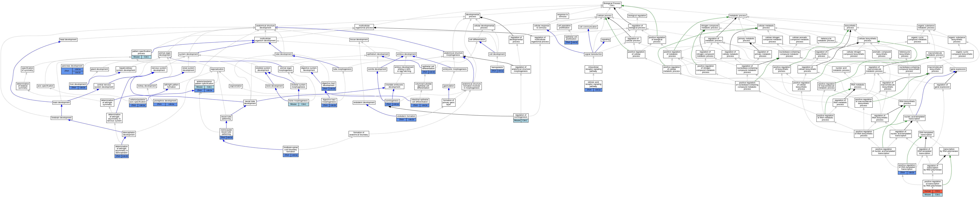Screen dimensions: 980x198
Task: Select 'rostrocaudal neural tube patterning' node label
Action: [x=226, y=132]
